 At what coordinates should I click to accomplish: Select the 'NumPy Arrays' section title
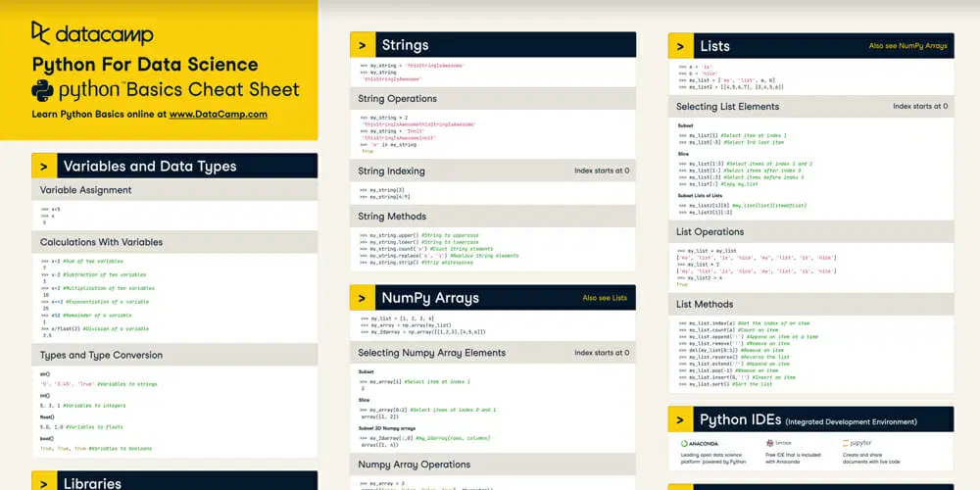tap(430, 298)
